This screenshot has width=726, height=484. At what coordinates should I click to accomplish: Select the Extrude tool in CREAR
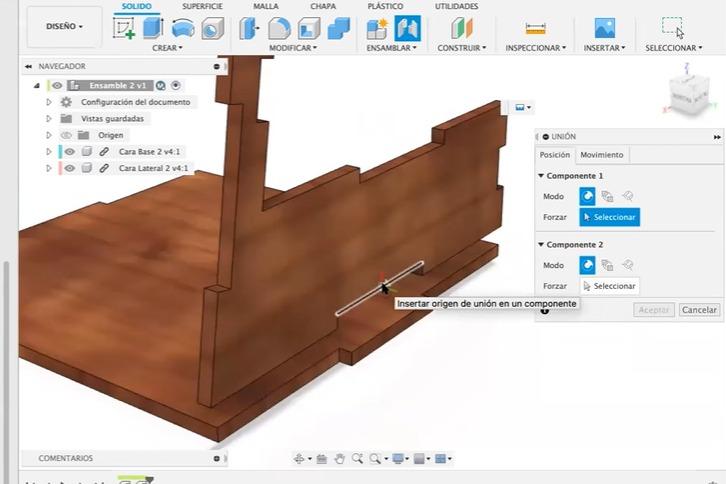point(153,28)
